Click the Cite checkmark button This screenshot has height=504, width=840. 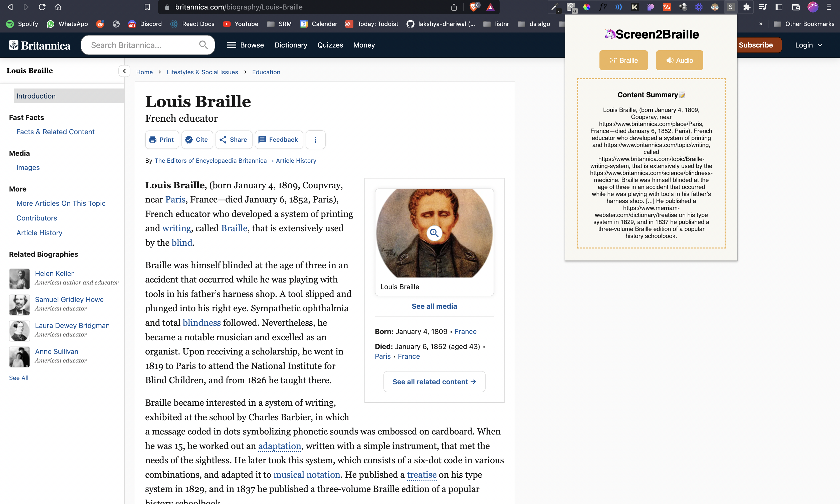coord(197,139)
